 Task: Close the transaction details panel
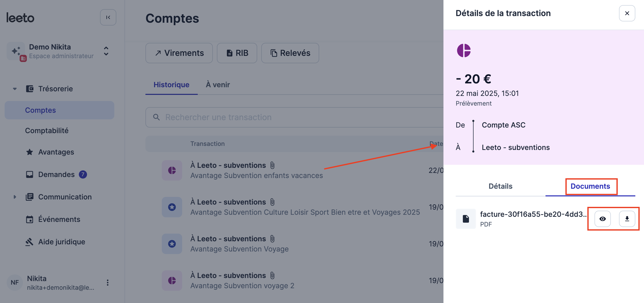627,13
